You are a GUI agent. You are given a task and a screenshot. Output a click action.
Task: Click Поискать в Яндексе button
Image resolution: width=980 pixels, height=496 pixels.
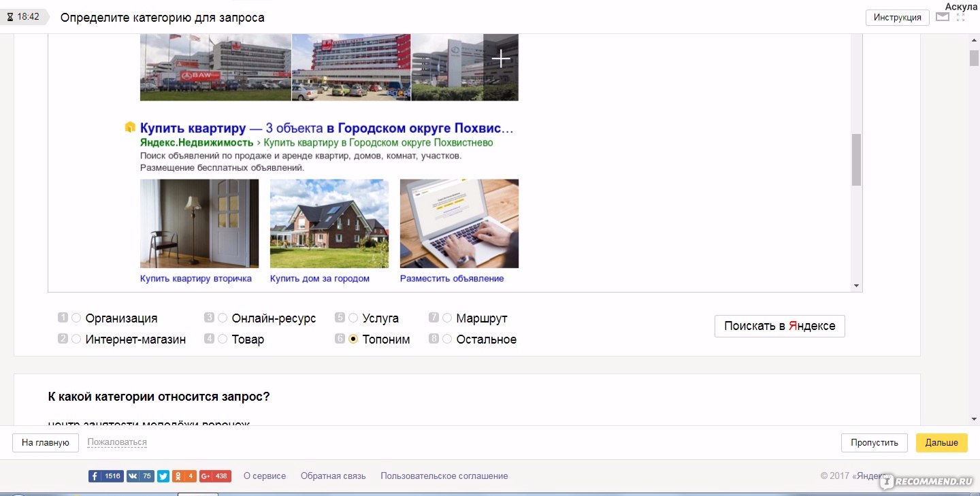coord(780,326)
